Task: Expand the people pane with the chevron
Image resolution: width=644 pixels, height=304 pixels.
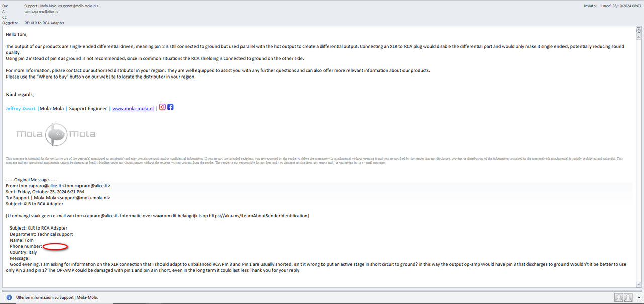Action: [x=638, y=297]
